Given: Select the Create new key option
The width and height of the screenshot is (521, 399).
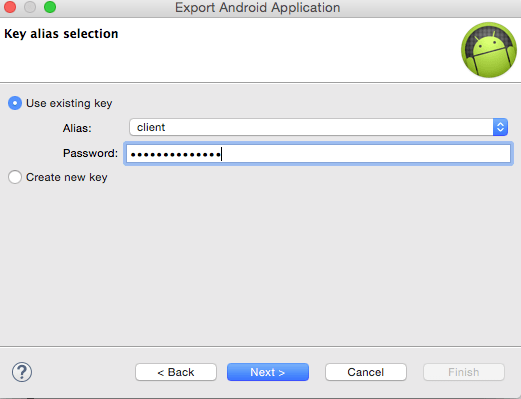Looking at the screenshot, I should pos(15,177).
